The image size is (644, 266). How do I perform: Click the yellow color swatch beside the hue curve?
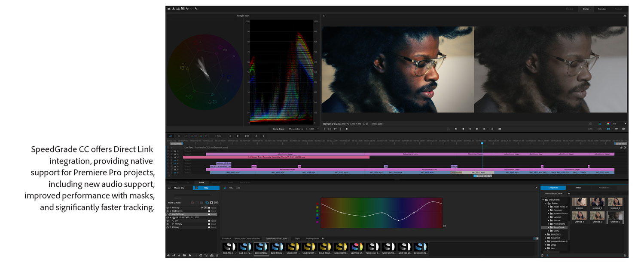pos(317,207)
